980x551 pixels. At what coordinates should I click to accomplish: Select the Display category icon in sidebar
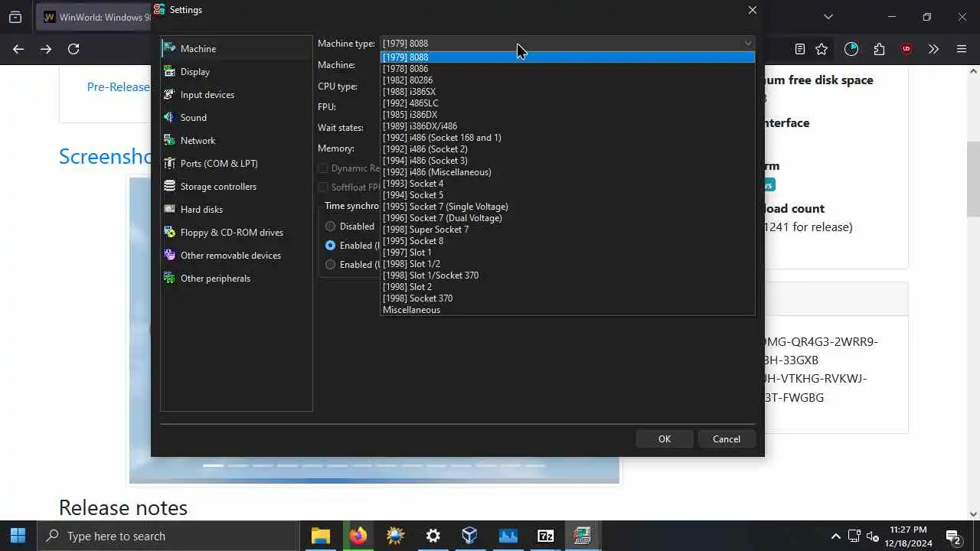pyautogui.click(x=169, y=71)
